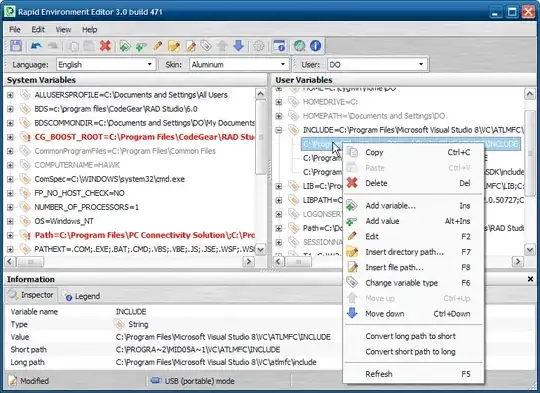Click the Modified status bar icon
This screenshot has height=393, width=540.
[x=13, y=381]
